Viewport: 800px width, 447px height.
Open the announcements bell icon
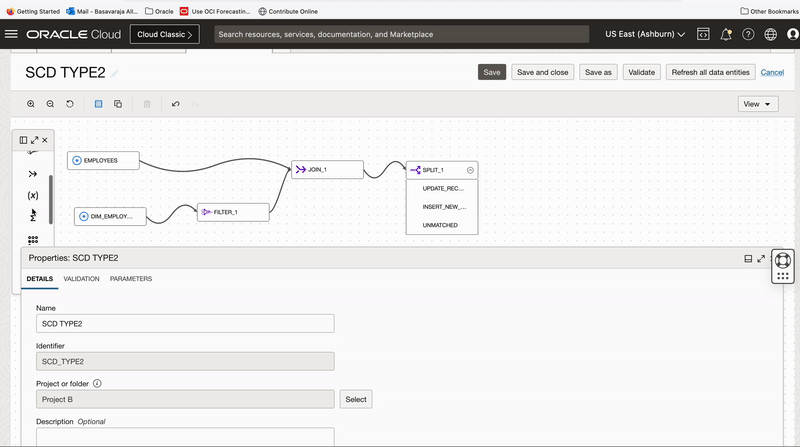726,34
